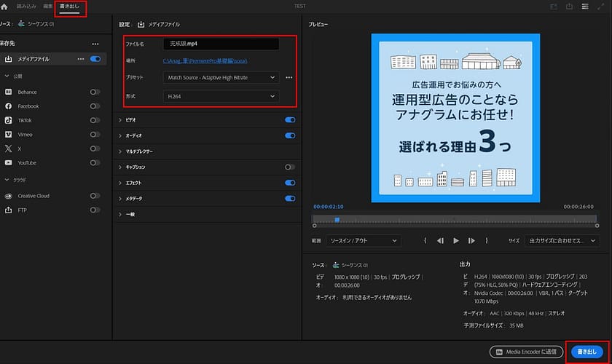612x364 pixels.
Task: Click the TikTok destination icon
Action: point(8,120)
